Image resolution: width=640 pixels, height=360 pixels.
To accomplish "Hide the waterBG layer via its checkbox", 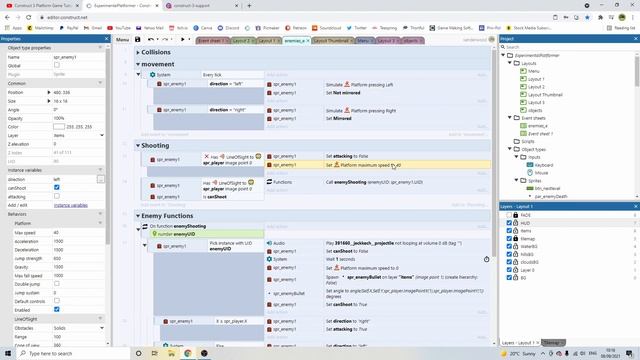I will click(x=509, y=246).
